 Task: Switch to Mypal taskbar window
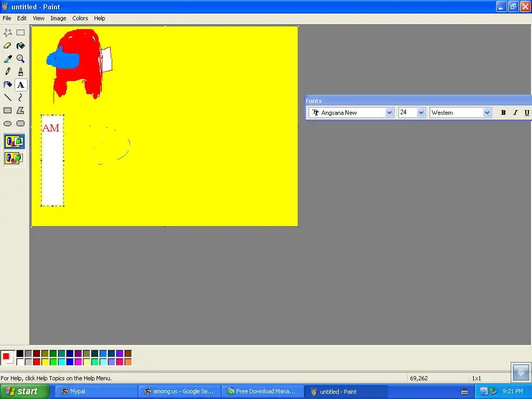(x=96, y=392)
